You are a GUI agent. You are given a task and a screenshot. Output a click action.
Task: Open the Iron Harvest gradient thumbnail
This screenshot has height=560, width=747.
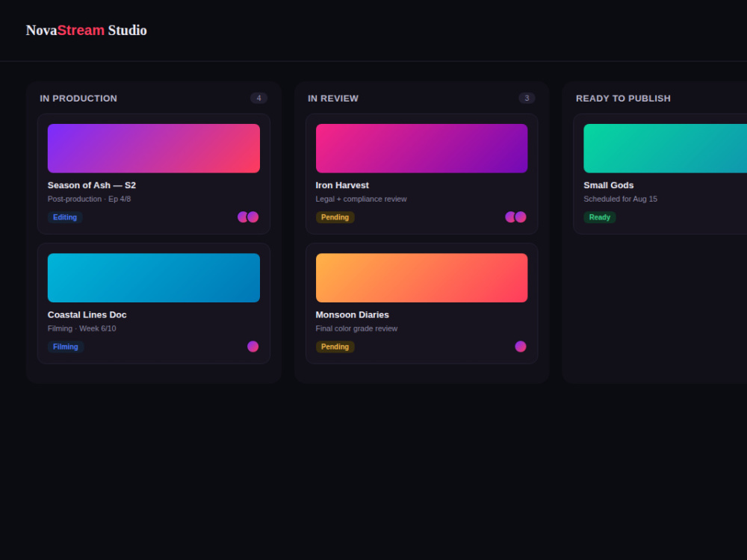click(x=421, y=149)
